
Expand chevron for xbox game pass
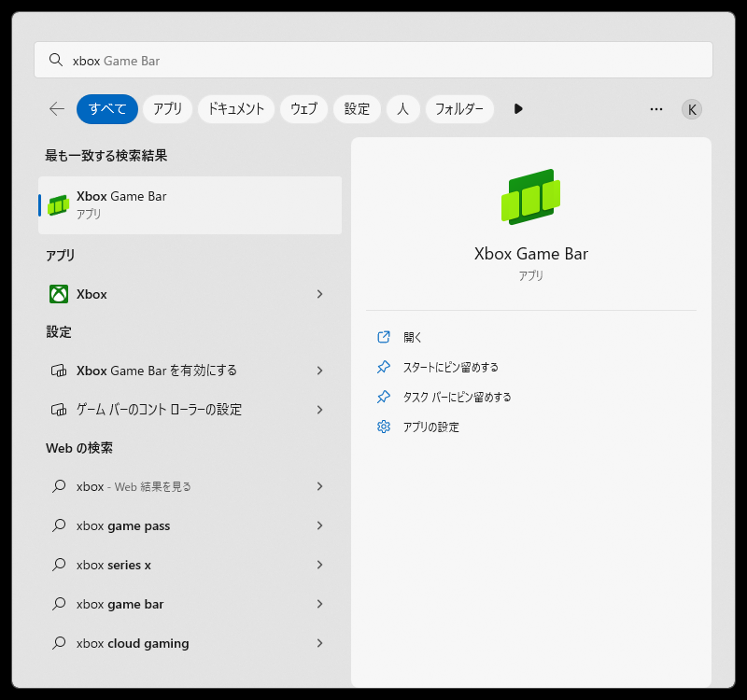(x=319, y=525)
